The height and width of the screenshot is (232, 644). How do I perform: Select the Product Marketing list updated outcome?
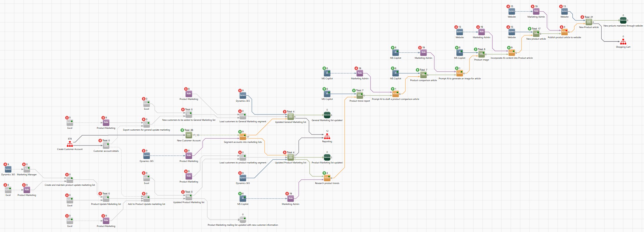click(x=327, y=157)
